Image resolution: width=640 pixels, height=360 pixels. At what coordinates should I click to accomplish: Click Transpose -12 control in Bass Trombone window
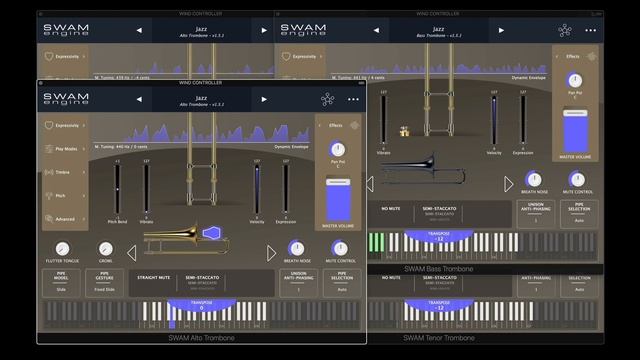click(x=439, y=237)
